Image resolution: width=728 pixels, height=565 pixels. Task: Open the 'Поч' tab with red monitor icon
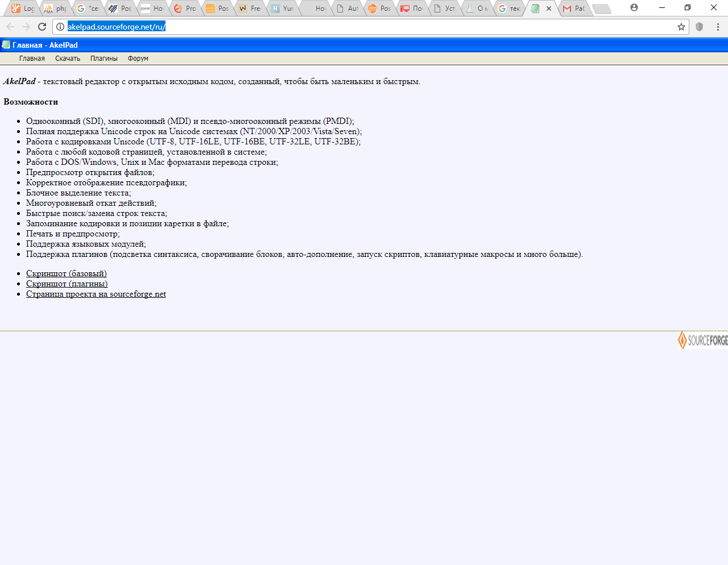tap(412, 9)
